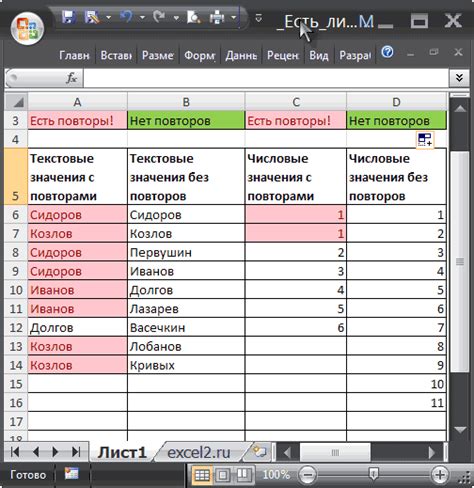Switch to Page Layout view
This screenshot has width=474, height=488.
(222, 475)
